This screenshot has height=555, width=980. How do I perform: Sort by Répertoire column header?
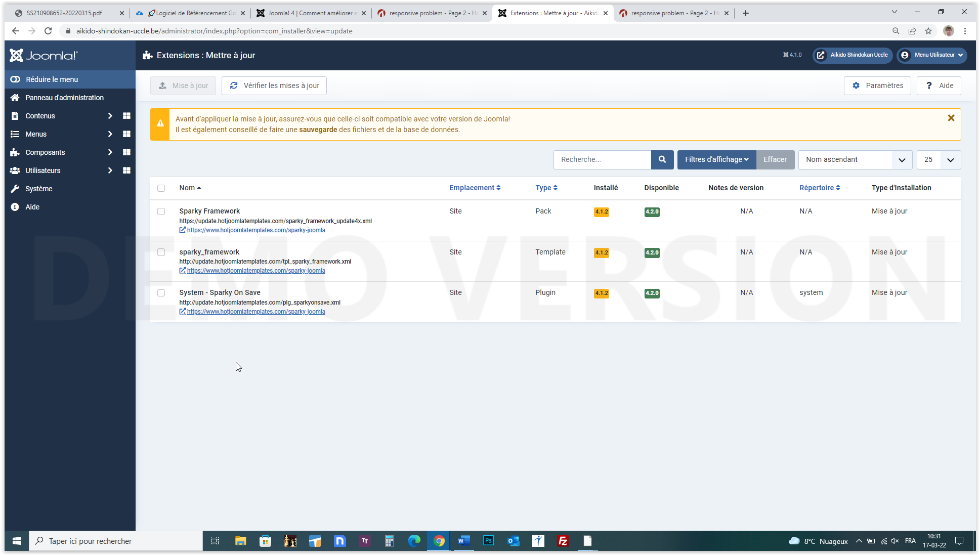coord(820,188)
